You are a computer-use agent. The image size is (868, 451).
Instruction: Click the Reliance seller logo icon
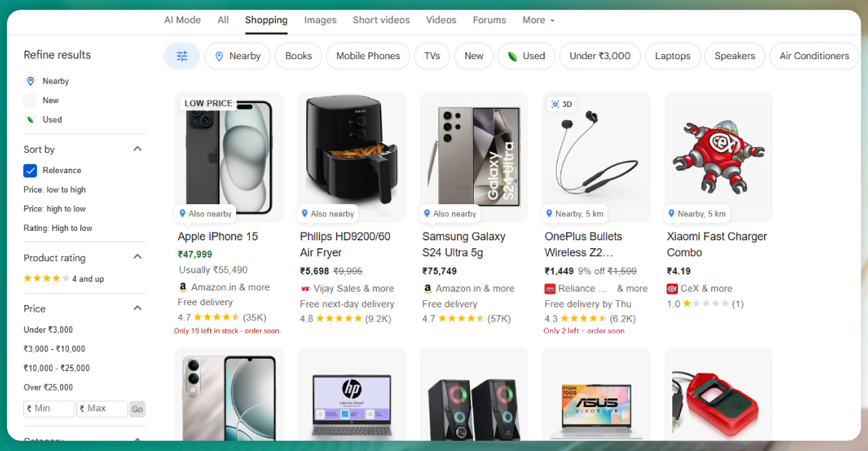(550, 289)
